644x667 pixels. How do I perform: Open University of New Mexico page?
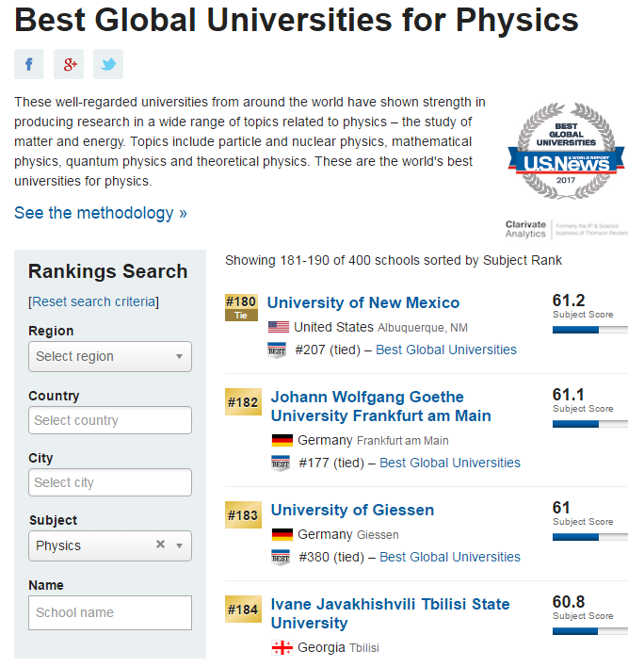[x=363, y=302]
